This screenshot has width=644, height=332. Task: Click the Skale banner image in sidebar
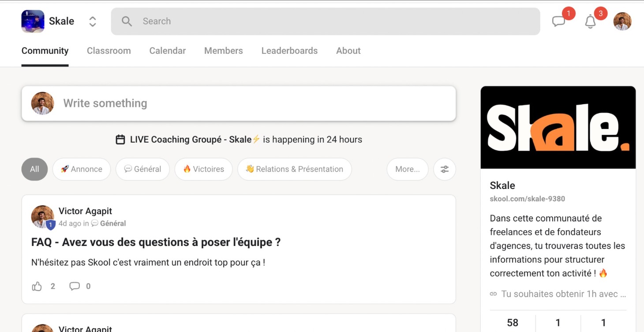click(558, 128)
